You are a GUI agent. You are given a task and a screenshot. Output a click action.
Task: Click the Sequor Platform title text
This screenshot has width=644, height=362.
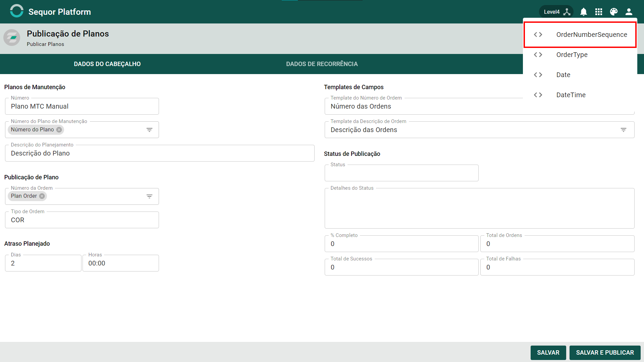(x=60, y=12)
